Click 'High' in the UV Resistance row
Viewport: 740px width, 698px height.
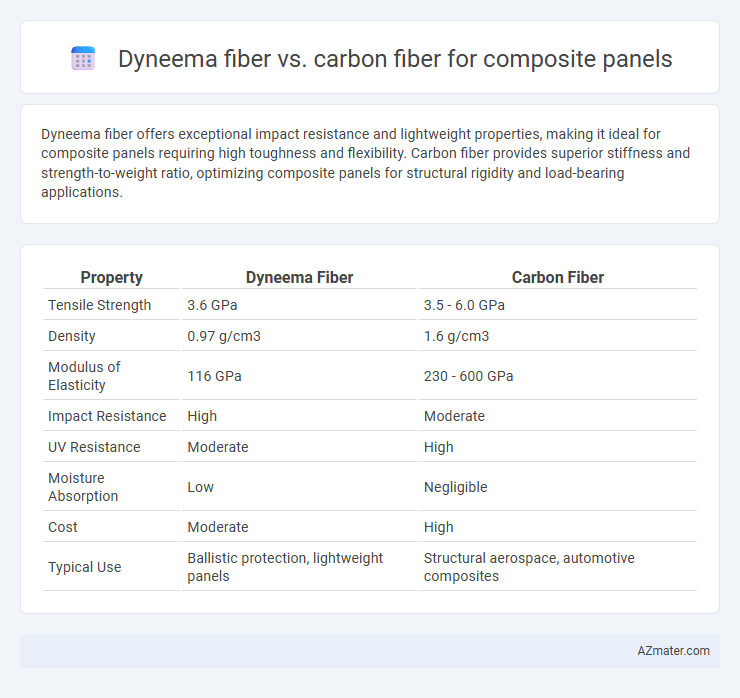(438, 447)
